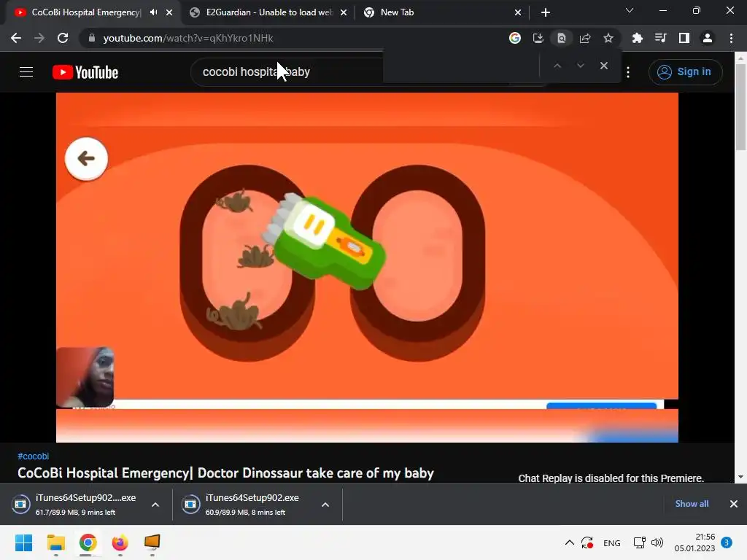The width and height of the screenshot is (747, 560).
Task: Open network status tray icon
Action: coord(639,542)
